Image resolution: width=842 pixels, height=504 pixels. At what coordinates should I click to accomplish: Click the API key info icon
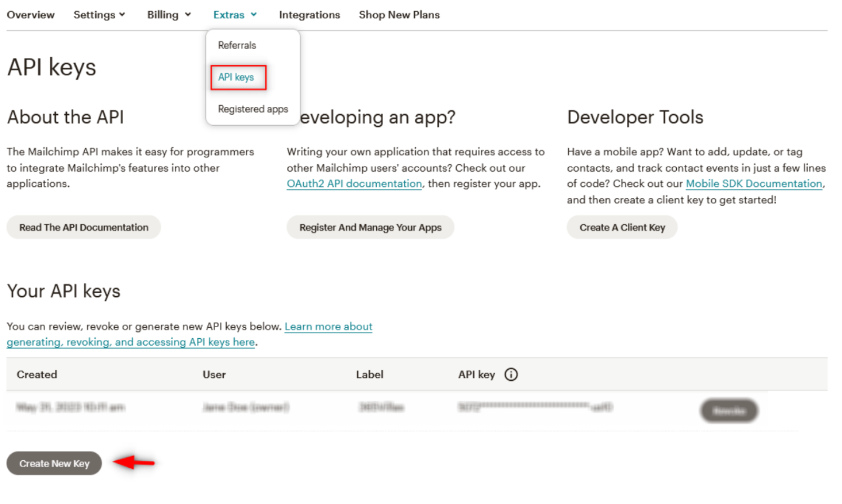pyautogui.click(x=511, y=374)
